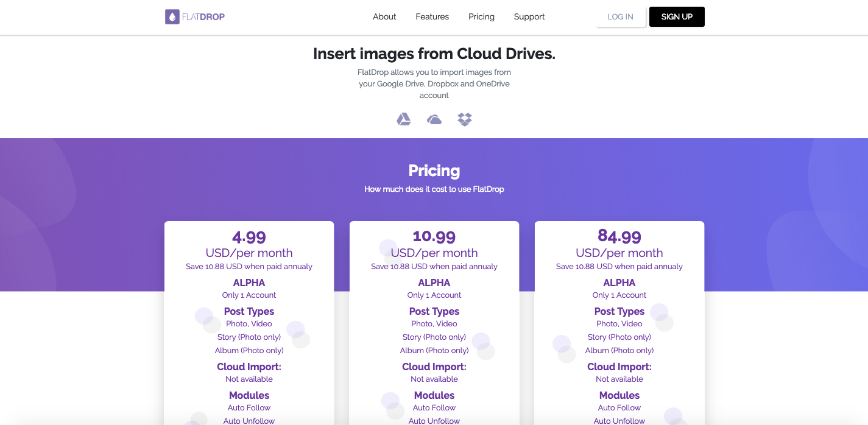Click "Save 10.88 USD" text in the 4.99 card
Screen dimensions: 868x425
click(x=249, y=267)
